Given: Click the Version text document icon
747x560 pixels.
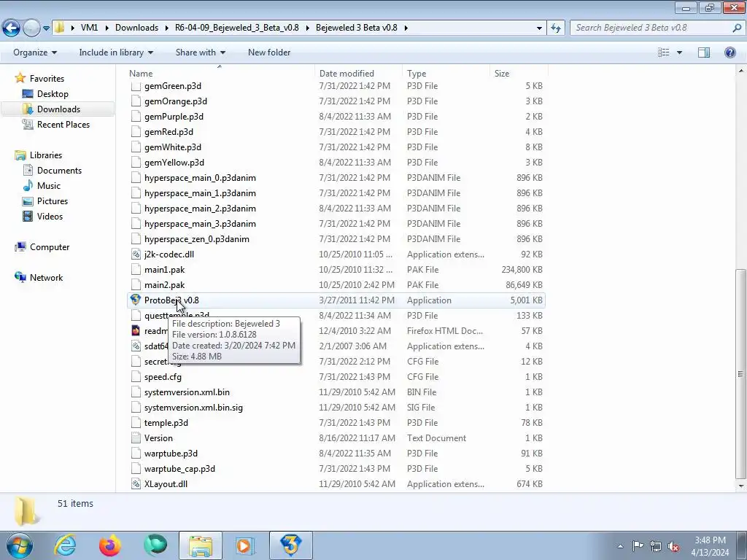Looking at the screenshot, I should (x=136, y=438).
